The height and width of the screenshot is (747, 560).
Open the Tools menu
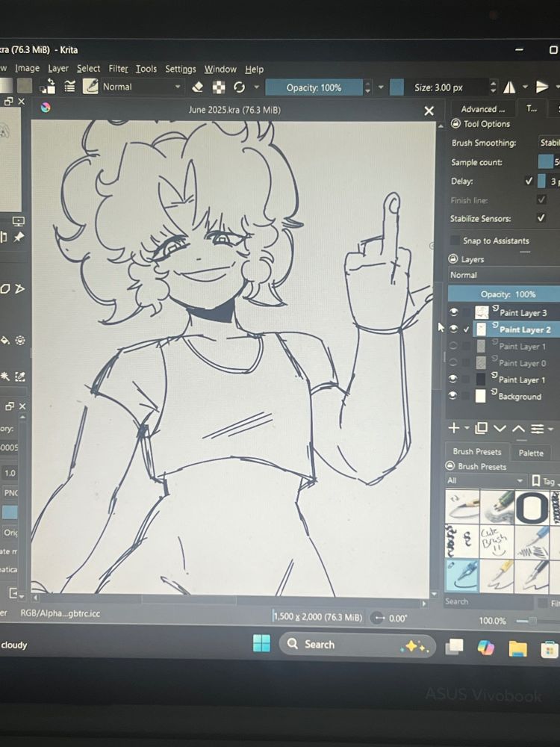coord(146,69)
